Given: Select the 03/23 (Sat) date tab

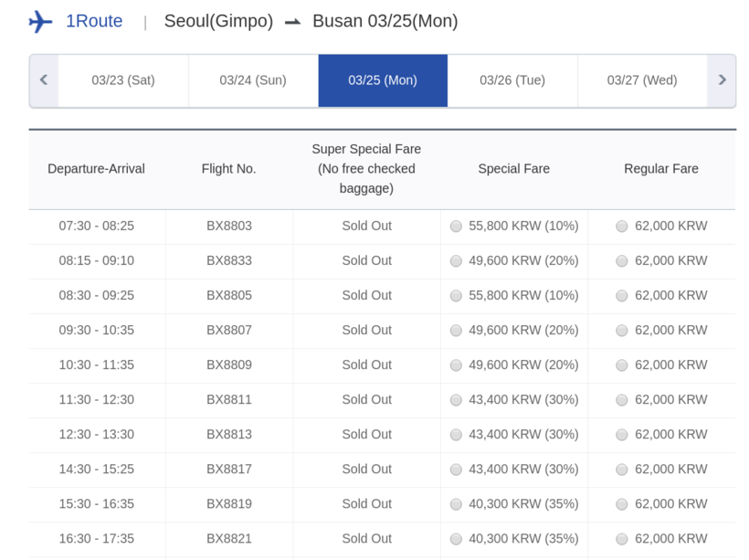Looking at the screenshot, I should coord(123,80).
